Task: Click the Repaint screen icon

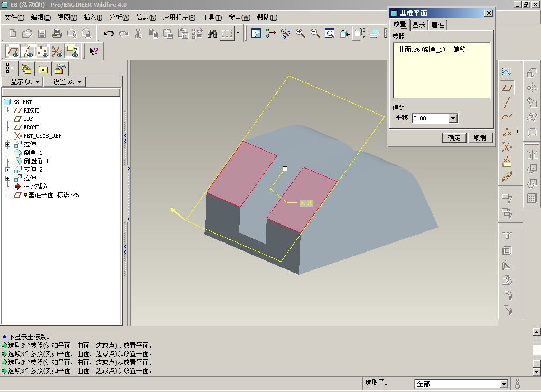Action: coord(256,33)
